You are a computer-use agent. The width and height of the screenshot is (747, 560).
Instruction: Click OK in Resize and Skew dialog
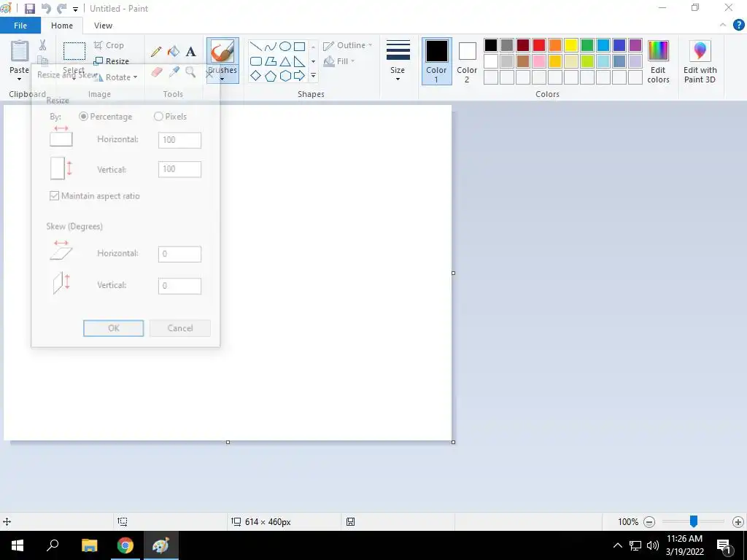113,328
